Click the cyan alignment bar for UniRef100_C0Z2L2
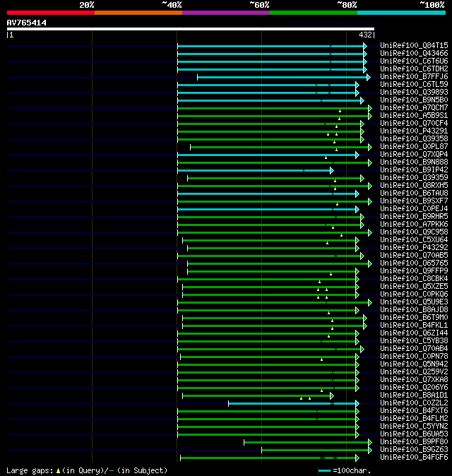 tap(294, 403)
